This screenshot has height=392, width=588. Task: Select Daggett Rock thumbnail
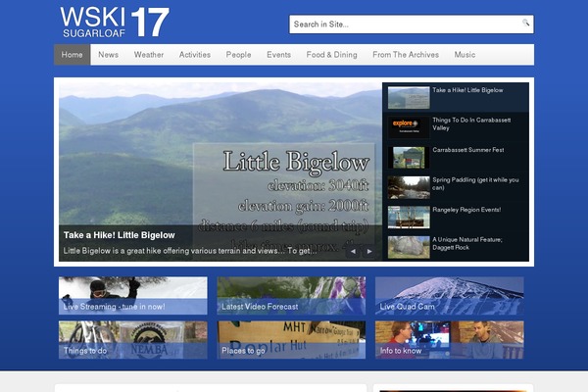(409, 247)
